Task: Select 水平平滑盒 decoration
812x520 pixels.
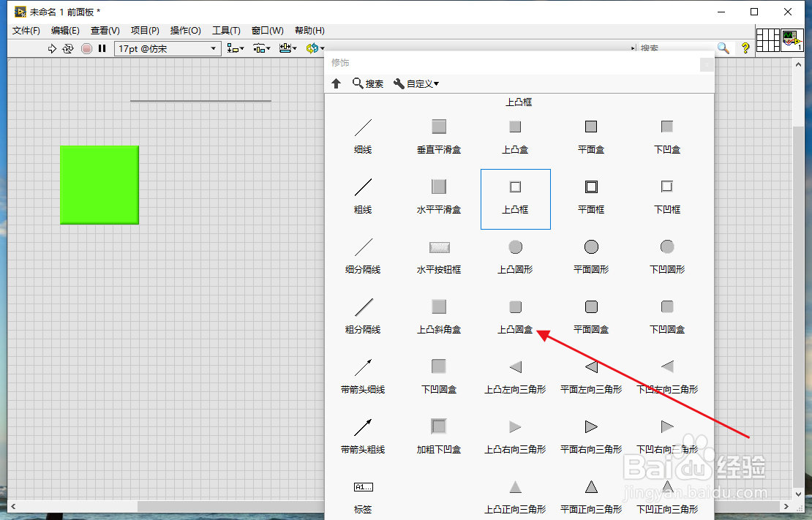Action: coord(439,197)
